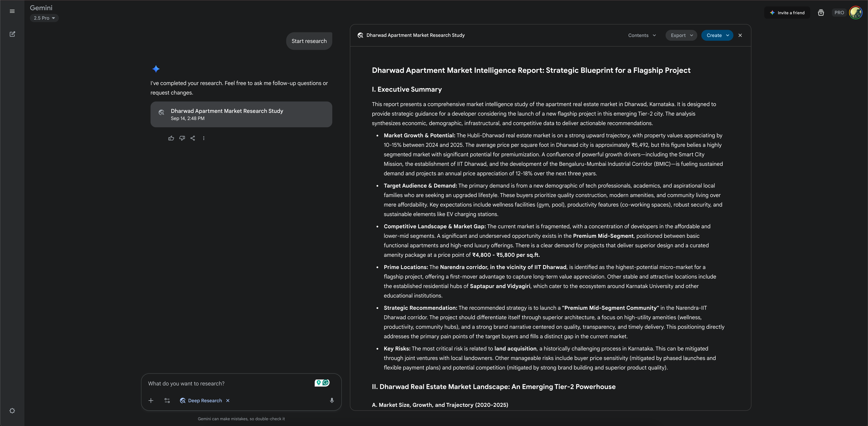Image resolution: width=868 pixels, height=426 pixels.
Task: Give thumbs up to the response
Action: pyautogui.click(x=171, y=138)
